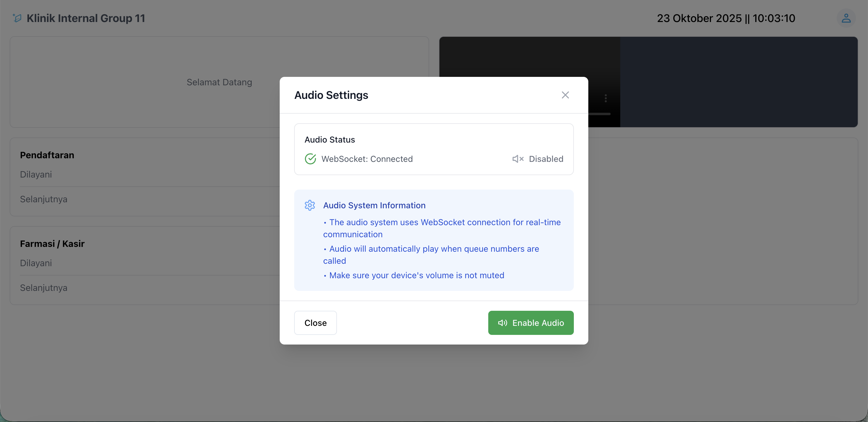Click the Klinik Internal Group 11 title
This screenshot has height=422, width=868.
coord(86,18)
